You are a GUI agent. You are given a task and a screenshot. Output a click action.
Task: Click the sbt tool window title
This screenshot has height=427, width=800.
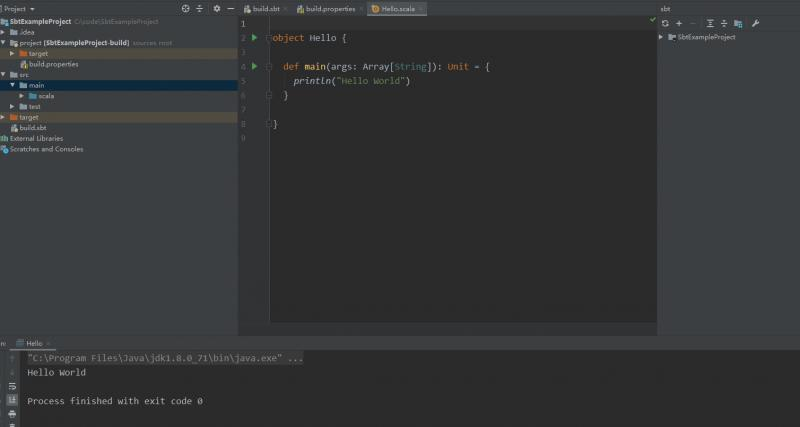pos(665,9)
